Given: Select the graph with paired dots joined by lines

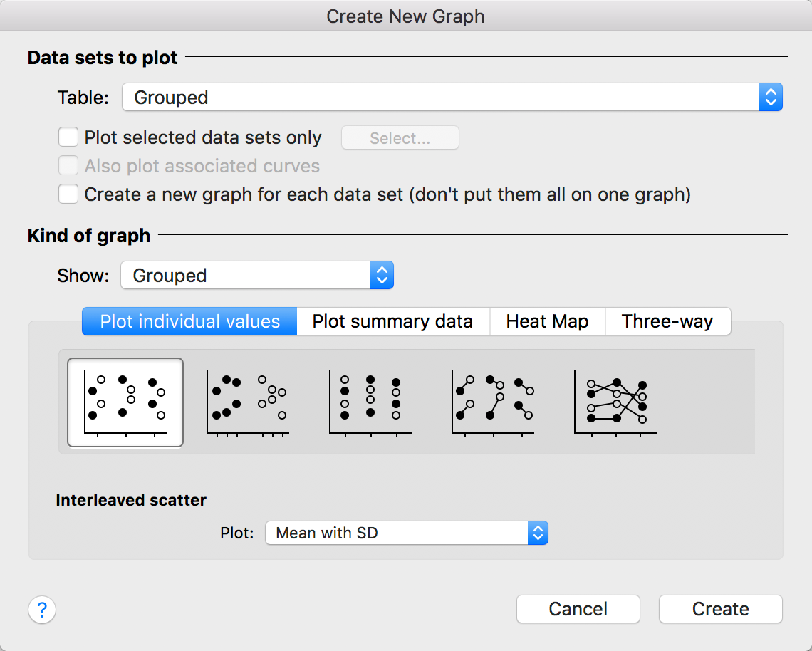Looking at the screenshot, I should coord(493,402).
